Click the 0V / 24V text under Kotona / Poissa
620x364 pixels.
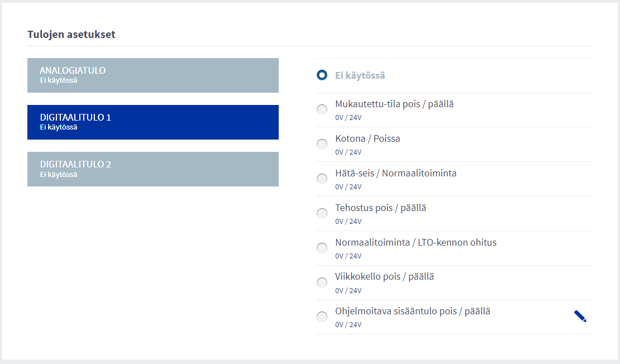pos(348,152)
